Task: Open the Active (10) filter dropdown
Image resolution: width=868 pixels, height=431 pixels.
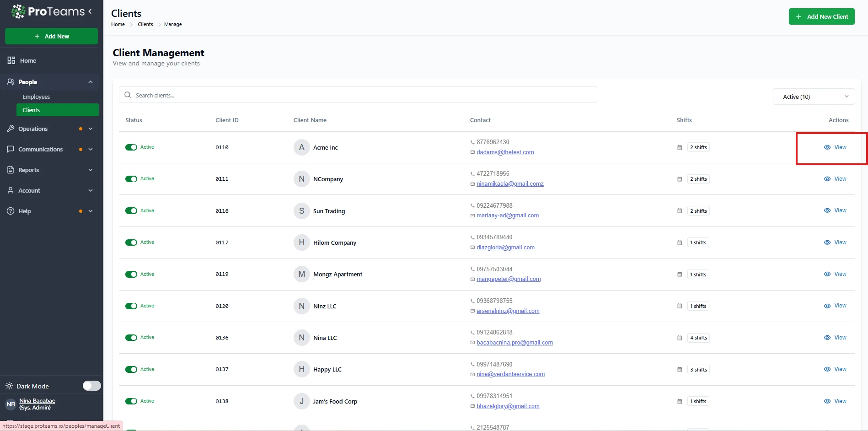Action: click(814, 97)
